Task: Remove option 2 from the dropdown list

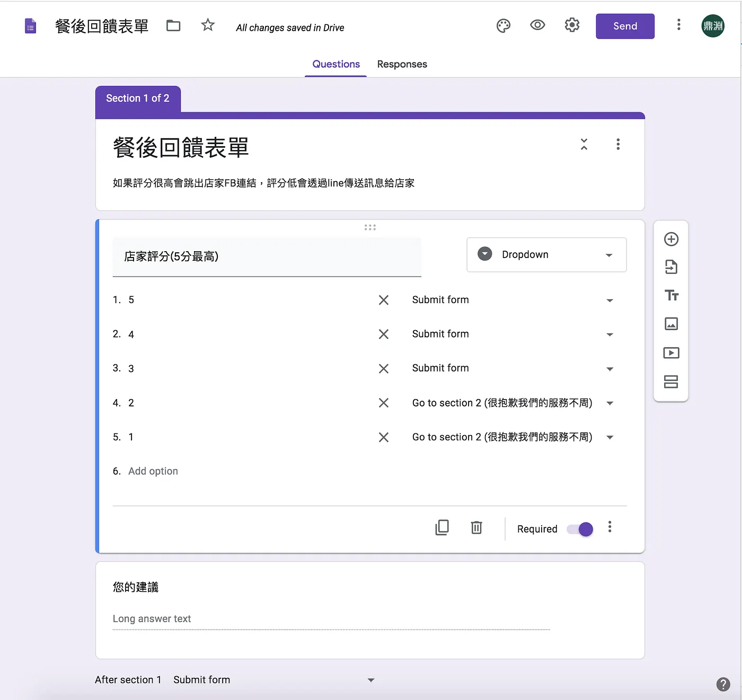Action: tap(384, 403)
